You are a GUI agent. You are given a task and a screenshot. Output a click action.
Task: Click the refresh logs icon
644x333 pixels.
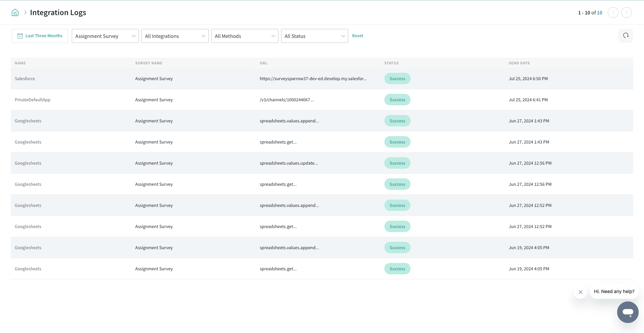click(626, 36)
